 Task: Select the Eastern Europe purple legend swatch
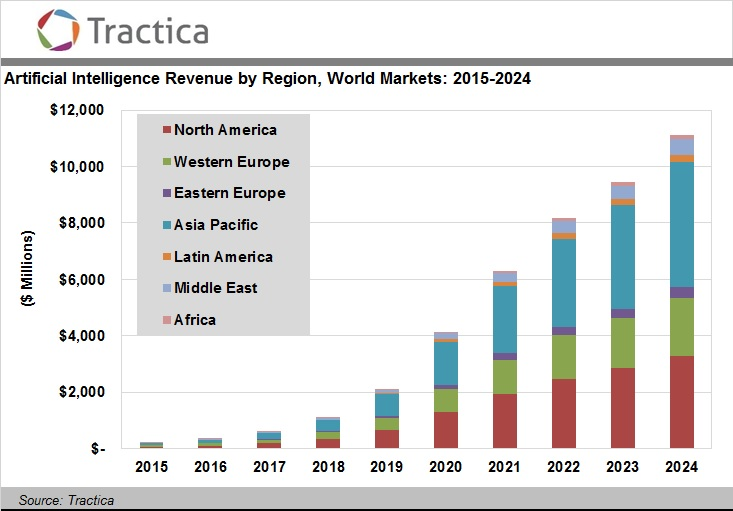point(167,193)
